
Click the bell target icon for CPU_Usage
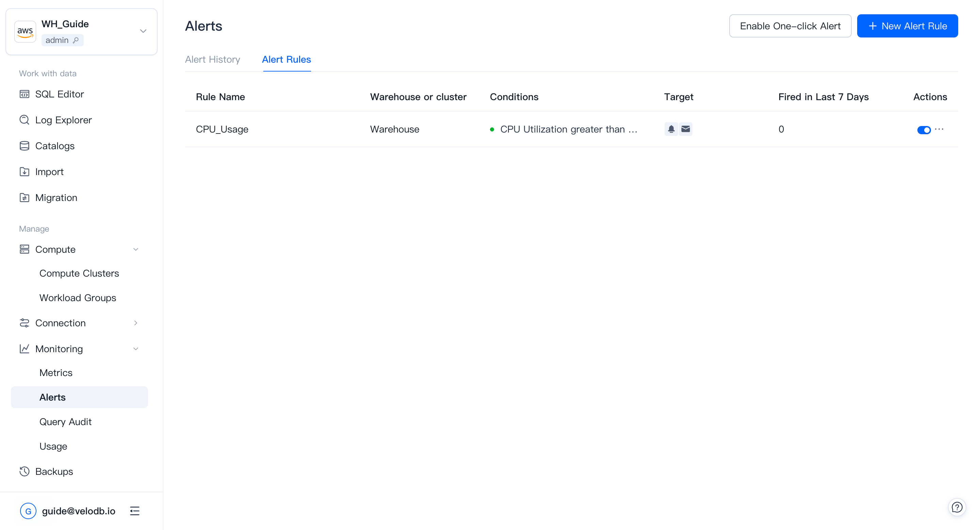[x=671, y=129]
